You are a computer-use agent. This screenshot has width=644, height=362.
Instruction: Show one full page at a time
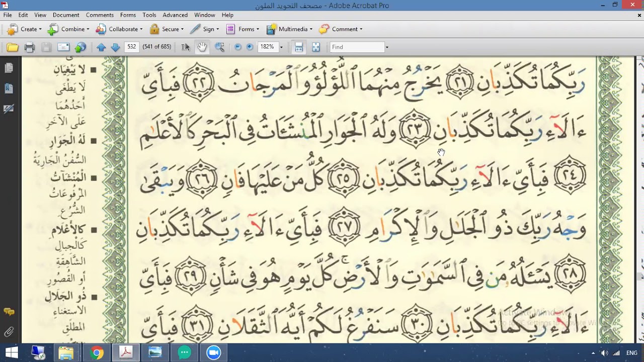click(x=315, y=47)
